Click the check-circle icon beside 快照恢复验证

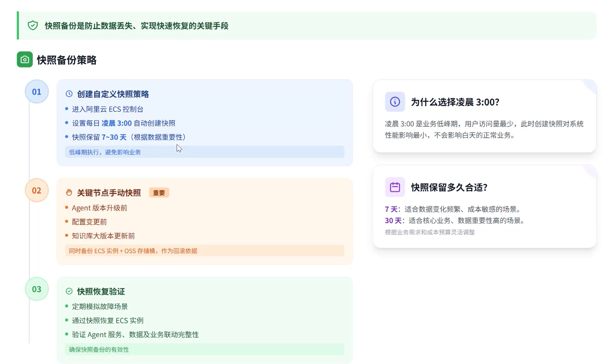pos(69,291)
